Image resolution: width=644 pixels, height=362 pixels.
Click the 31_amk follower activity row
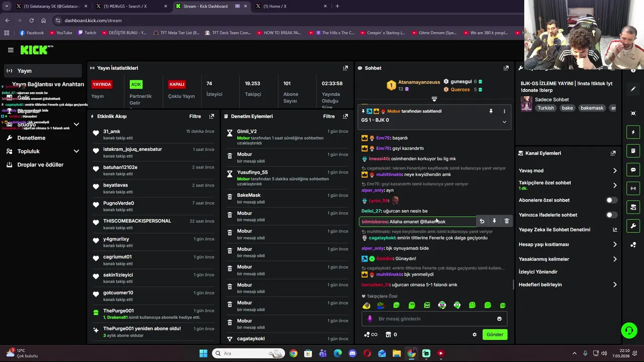click(x=154, y=134)
